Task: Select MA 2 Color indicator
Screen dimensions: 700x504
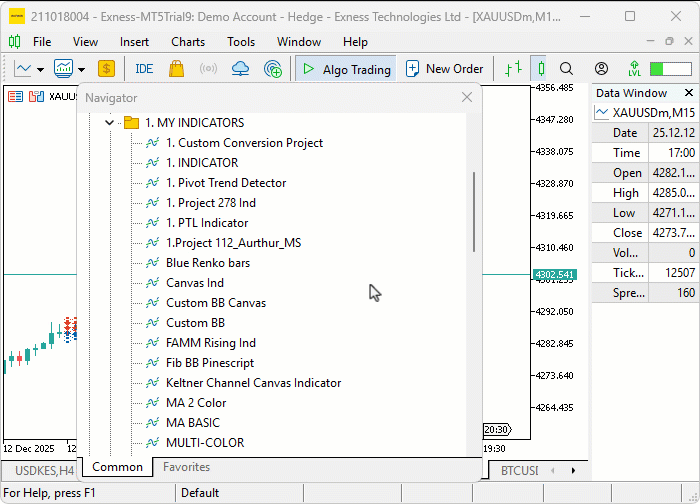Action: tap(196, 403)
